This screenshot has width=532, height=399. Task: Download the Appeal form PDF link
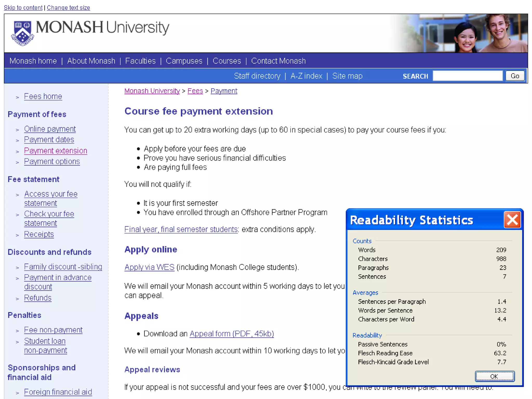pos(232,334)
